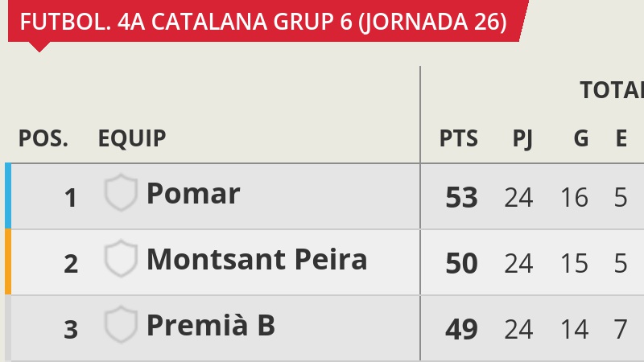This screenshot has height=362, width=644.
Task: Click the Pomar team shield icon
Action: point(121,192)
